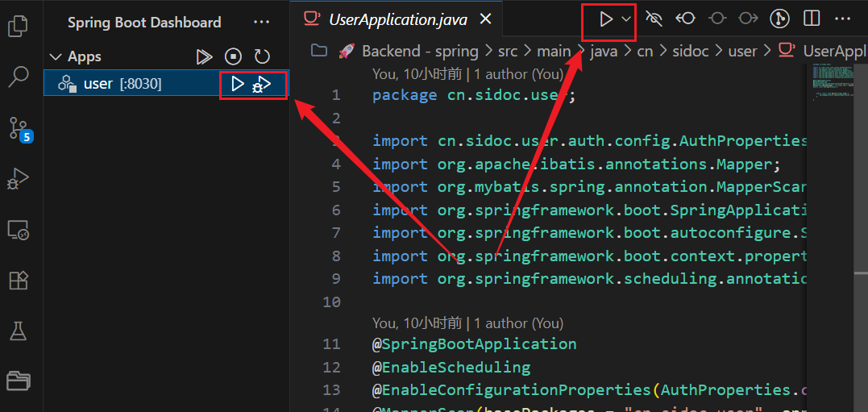Start the user app with run button

(x=238, y=84)
